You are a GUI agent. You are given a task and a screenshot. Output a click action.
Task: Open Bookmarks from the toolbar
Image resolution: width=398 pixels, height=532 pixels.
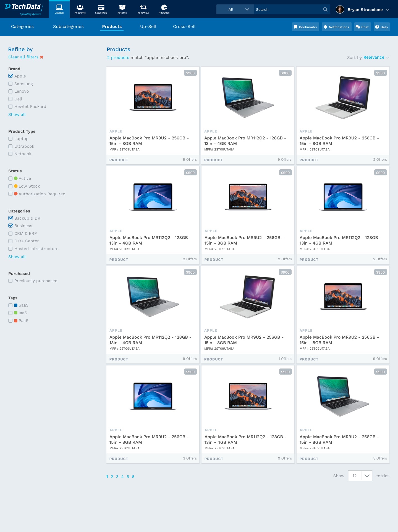coord(305,27)
